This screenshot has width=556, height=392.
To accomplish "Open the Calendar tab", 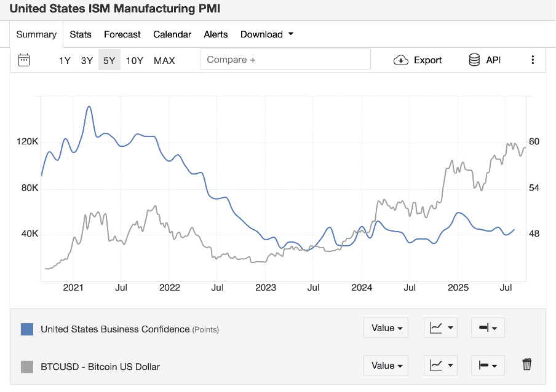I will 172,34.
